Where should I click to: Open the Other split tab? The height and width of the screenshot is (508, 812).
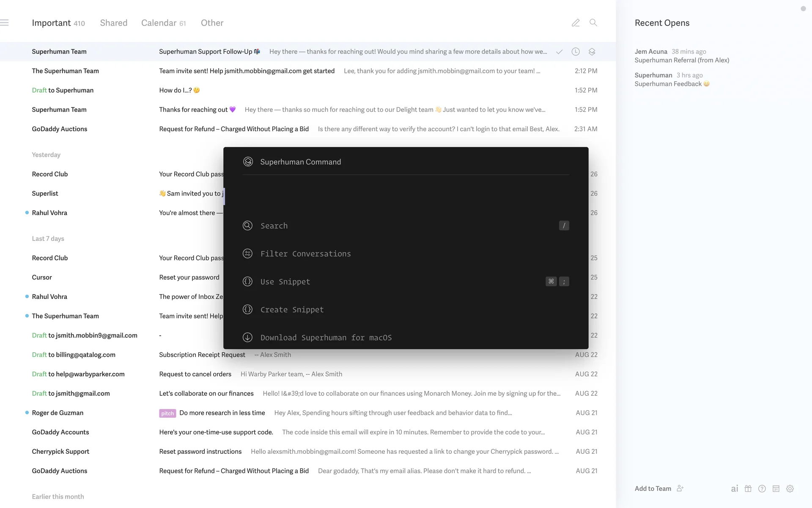[x=212, y=23]
